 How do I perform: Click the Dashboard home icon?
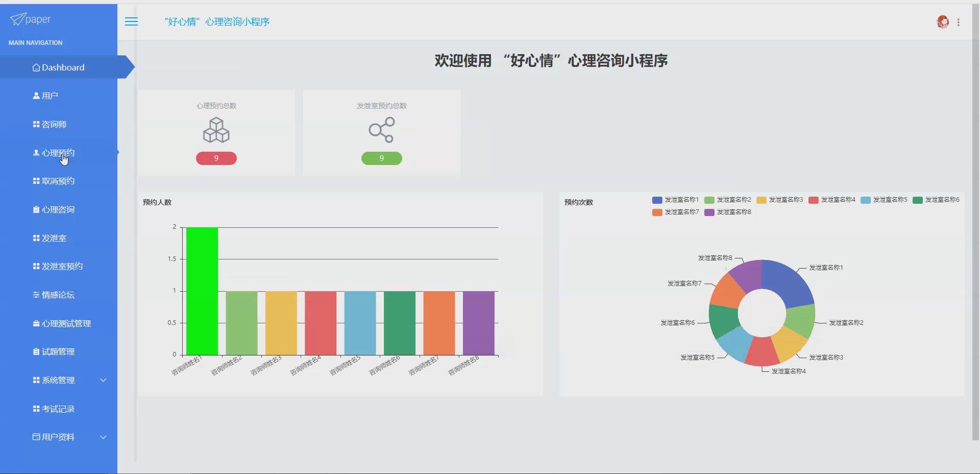pyautogui.click(x=36, y=67)
